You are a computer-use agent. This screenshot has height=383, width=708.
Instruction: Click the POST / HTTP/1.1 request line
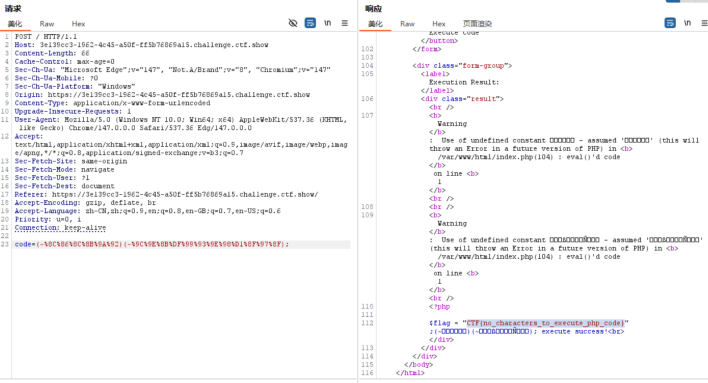point(46,37)
